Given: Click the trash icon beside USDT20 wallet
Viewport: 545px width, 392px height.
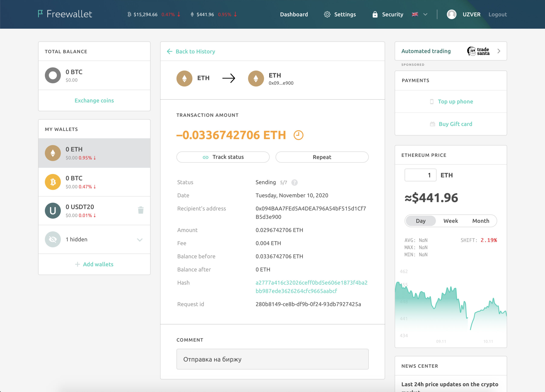Looking at the screenshot, I should 141,210.
